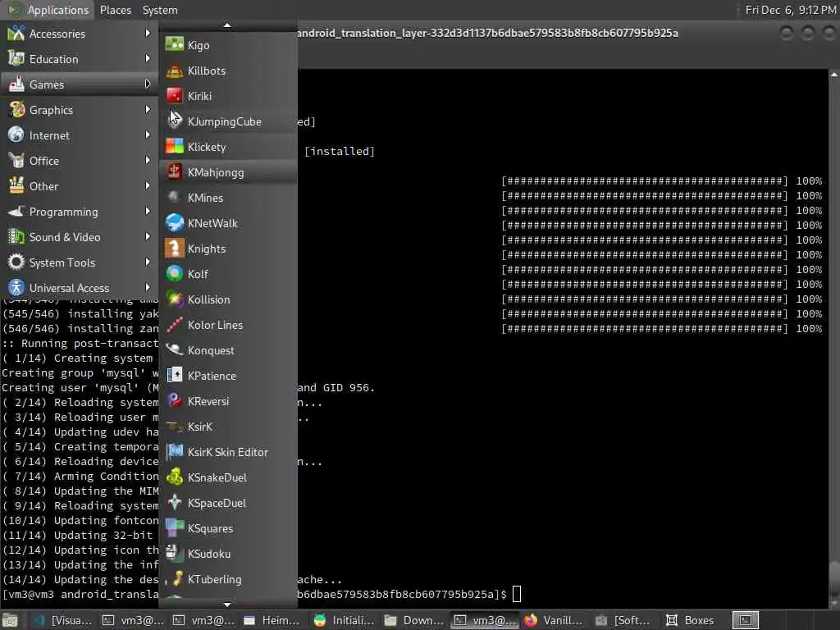
Task: Open the clock showing Fri Dec 6, 9:12 PM
Action: click(790, 10)
